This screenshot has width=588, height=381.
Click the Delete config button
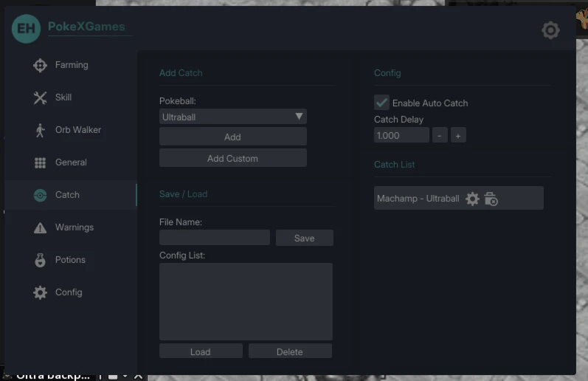coord(290,351)
